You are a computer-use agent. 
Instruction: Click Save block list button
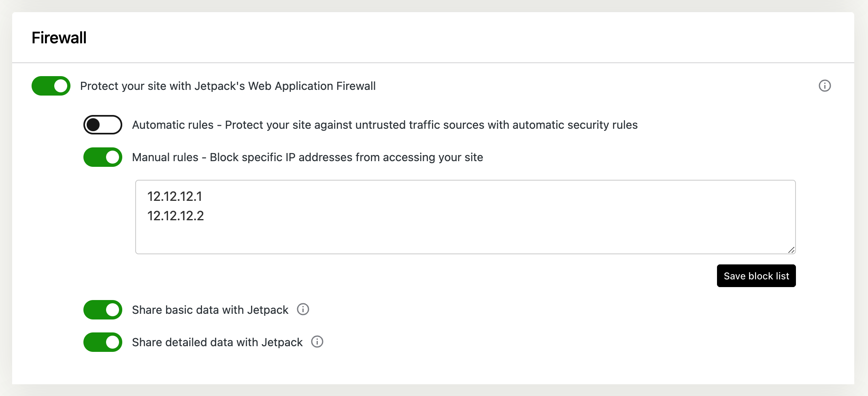756,276
